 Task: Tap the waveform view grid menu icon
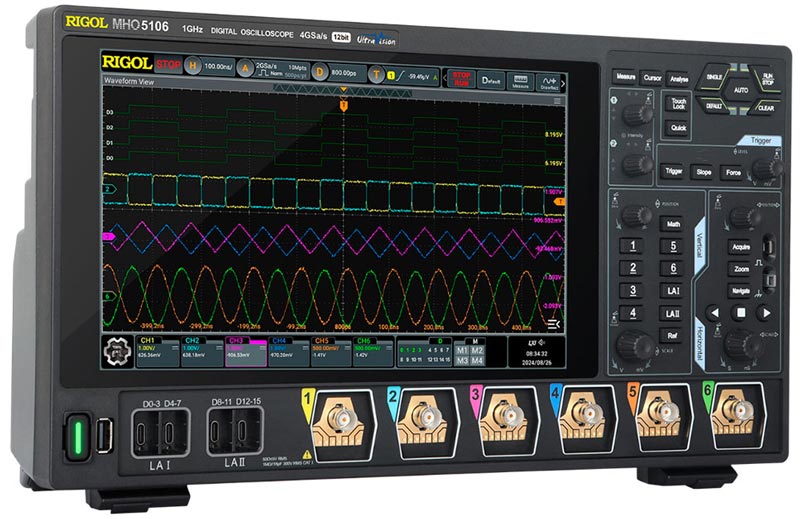click(557, 101)
